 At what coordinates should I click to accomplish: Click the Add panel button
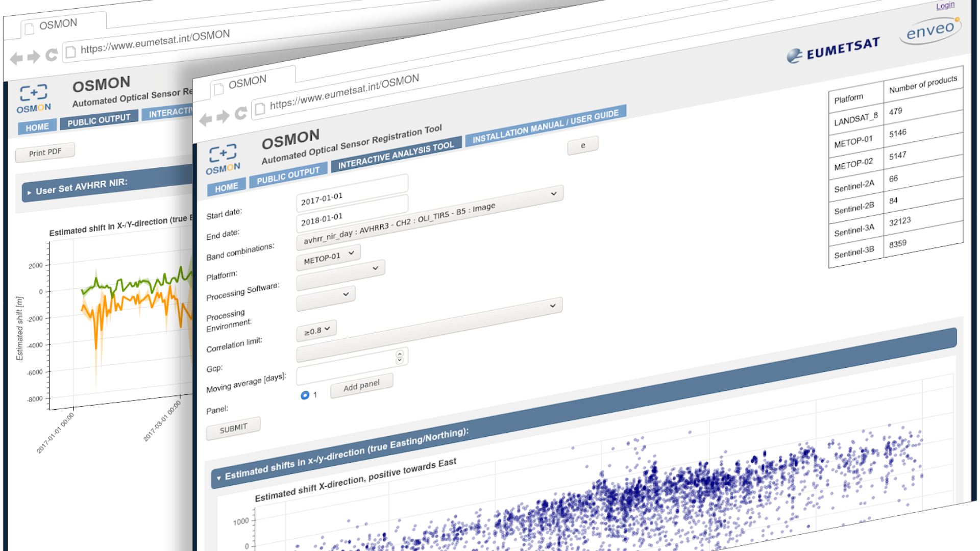pos(361,386)
